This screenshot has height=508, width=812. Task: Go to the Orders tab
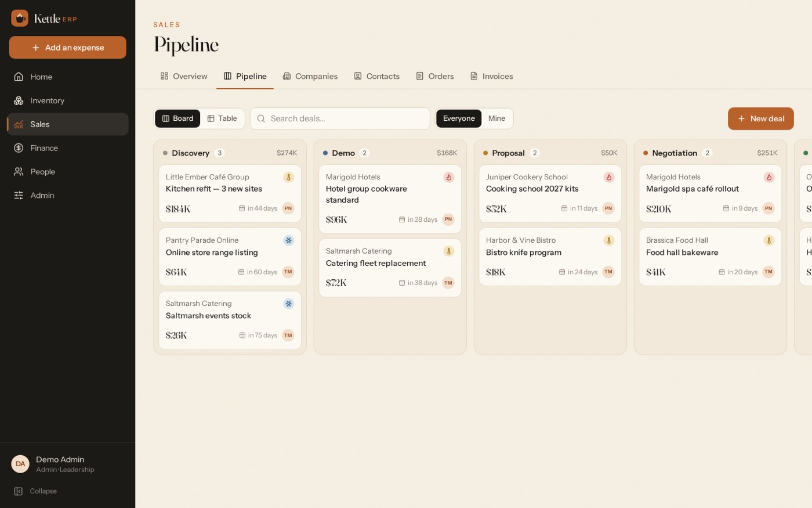(x=434, y=76)
